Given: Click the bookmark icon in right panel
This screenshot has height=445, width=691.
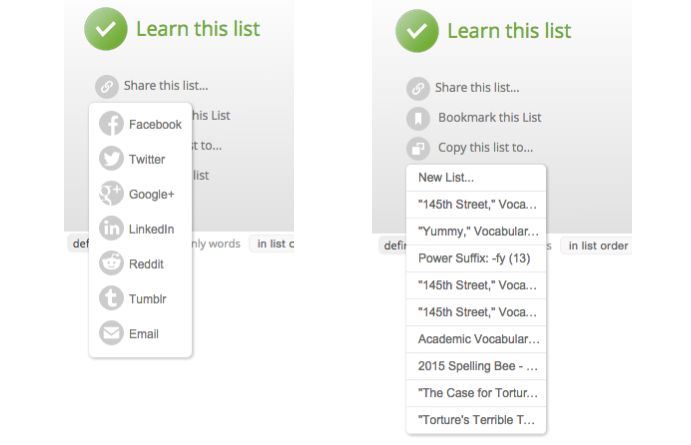Looking at the screenshot, I should click(417, 118).
